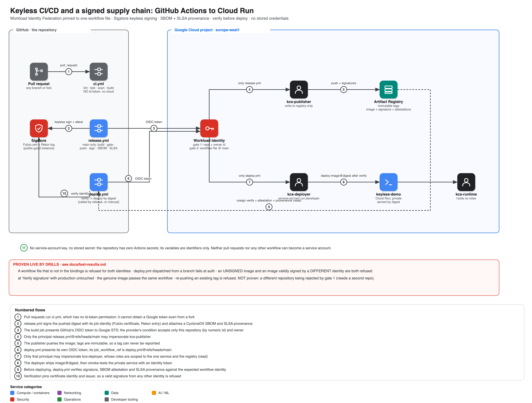Image resolution: width=532 pixels, height=403 pixels.
Task: Click drill text starting 'A workflow file that is not in the bindings'
Action: (195, 271)
